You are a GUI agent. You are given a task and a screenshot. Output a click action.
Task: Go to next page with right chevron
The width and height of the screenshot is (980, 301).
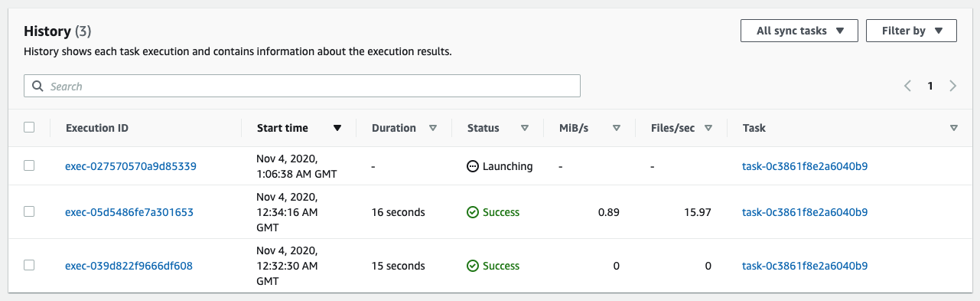coord(952,87)
